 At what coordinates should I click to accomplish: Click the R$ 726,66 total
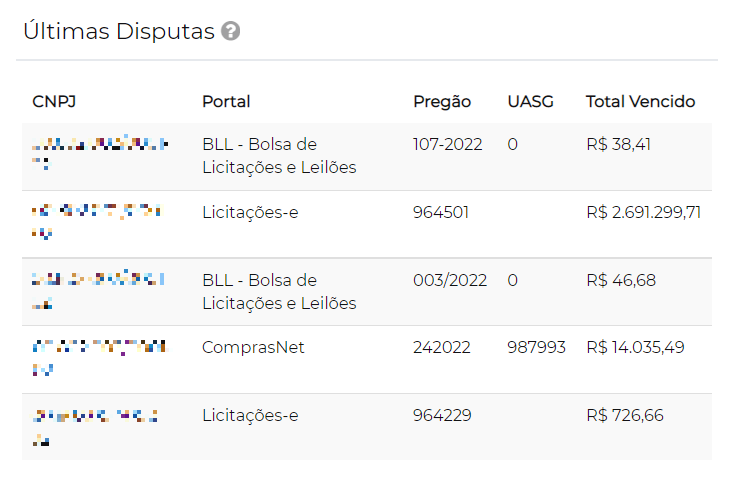(624, 415)
